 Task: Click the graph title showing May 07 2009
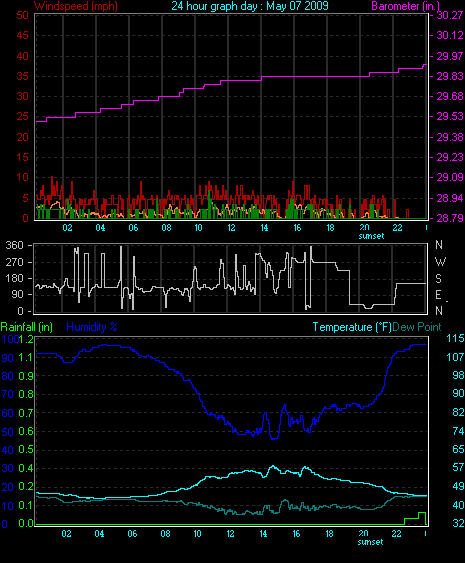(x=250, y=6)
